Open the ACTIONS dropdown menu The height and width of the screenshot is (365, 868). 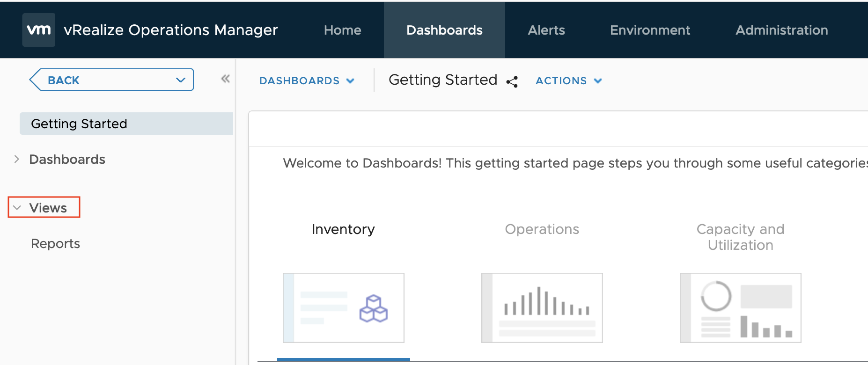click(x=569, y=80)
